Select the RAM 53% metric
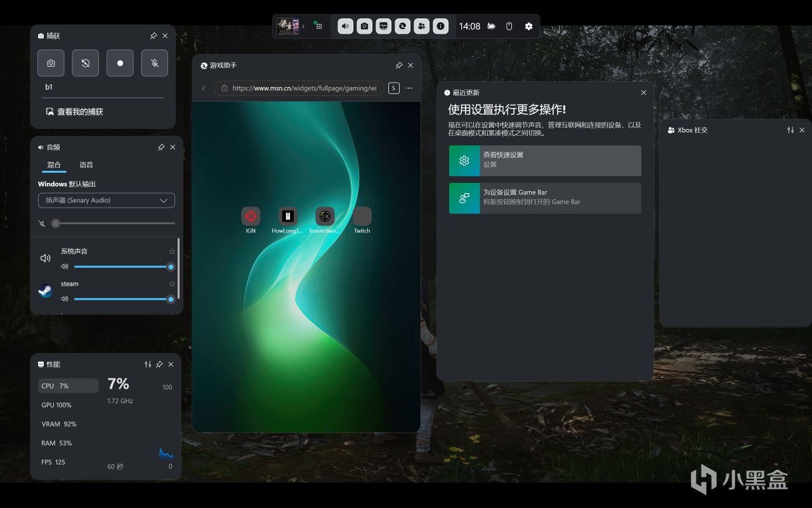The image size is (812, 508). tap(69, 443)
